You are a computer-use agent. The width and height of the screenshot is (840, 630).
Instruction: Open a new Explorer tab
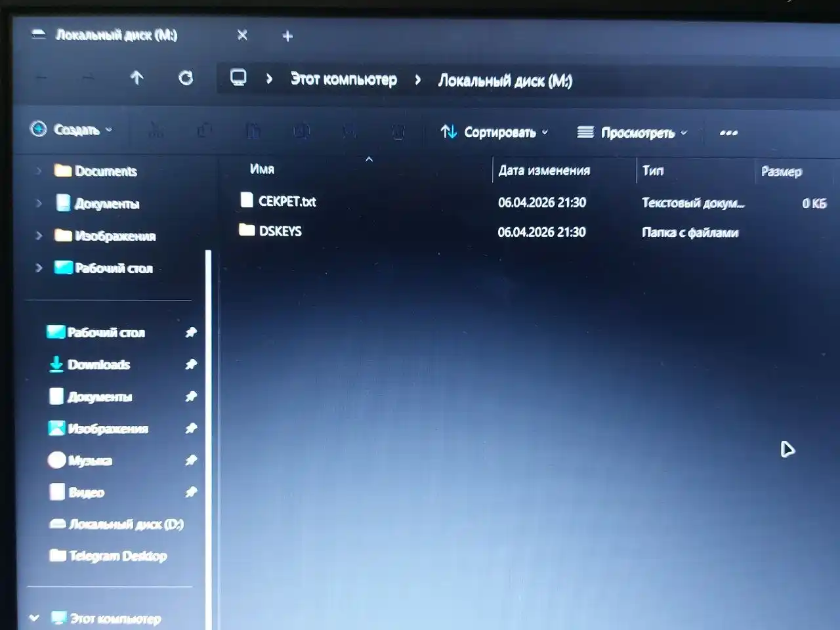click(287, 37)
